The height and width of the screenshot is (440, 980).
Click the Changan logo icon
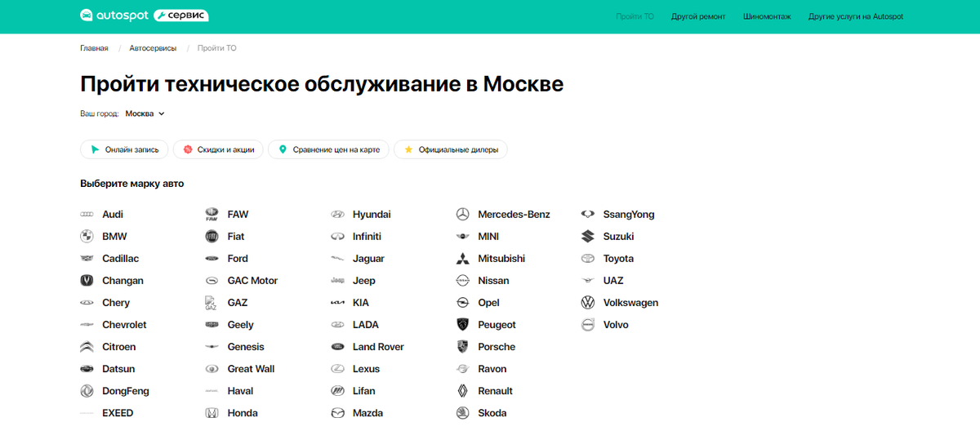click(x=87, y=281)
